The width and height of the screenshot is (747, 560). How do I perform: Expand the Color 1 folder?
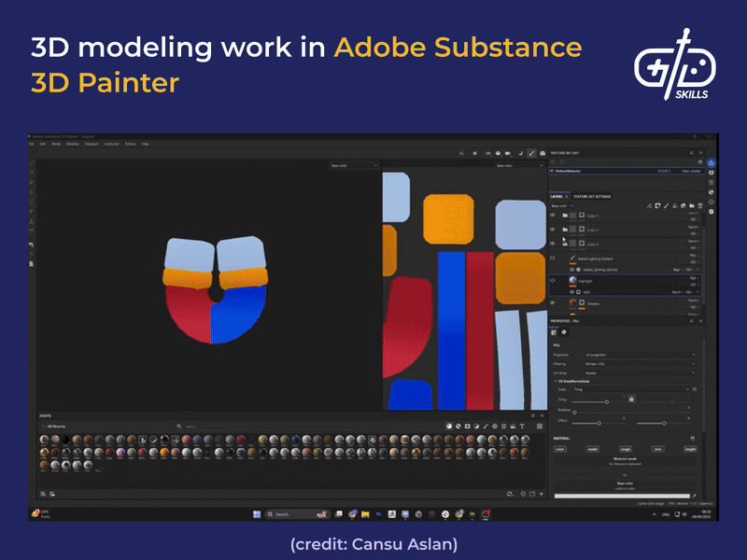(x=565, y=216)
